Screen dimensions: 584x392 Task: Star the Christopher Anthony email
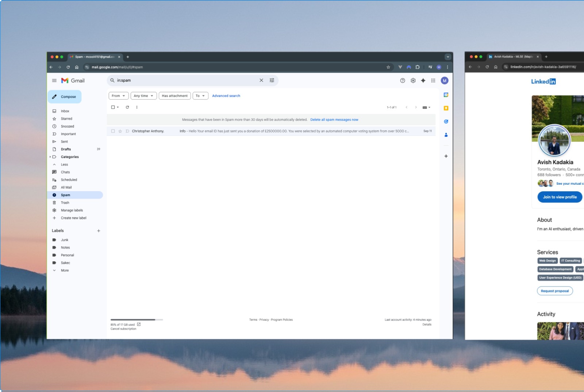[x=120, y=131]
